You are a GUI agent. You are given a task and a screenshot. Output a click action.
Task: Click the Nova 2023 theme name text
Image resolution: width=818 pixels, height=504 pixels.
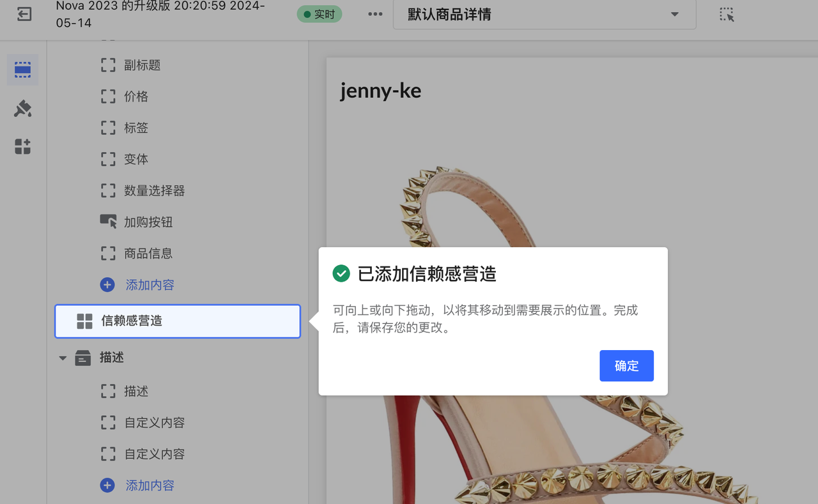pyautogui.click(x=160, y=14)
